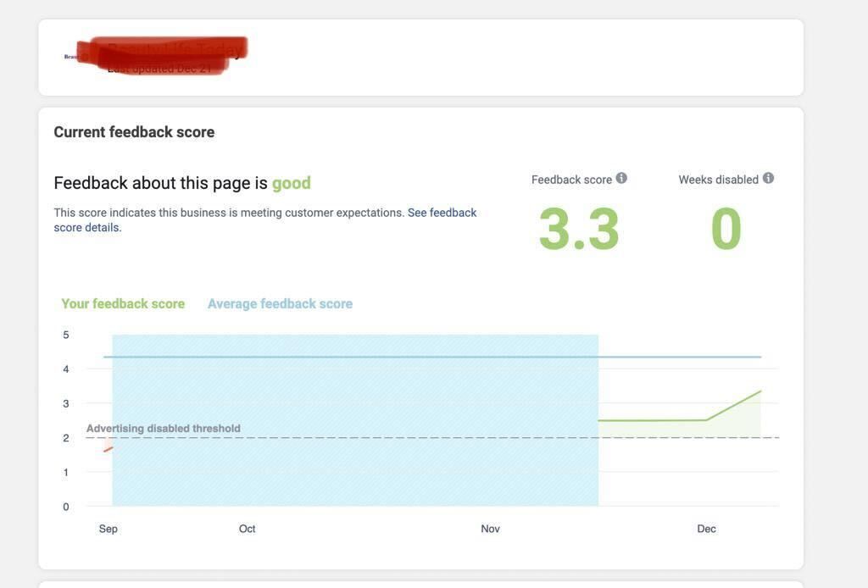The height and width of the screenshot is (588, 868).
Task: Click the y-axis value 1
Action: pos(66,473)
